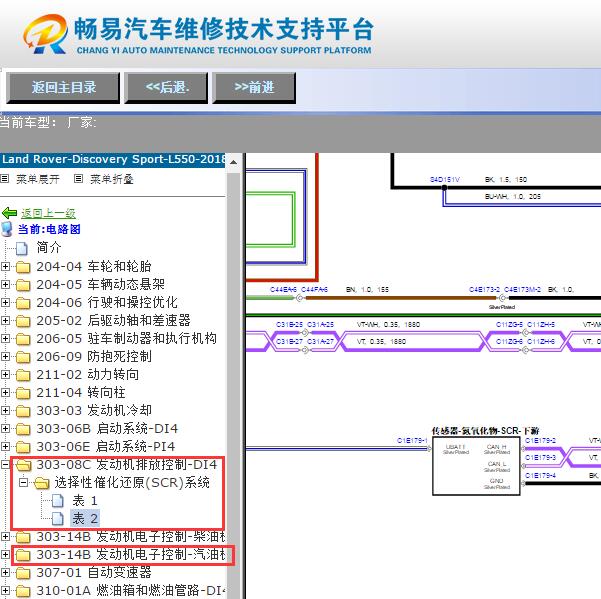
Task: Click the 返回主目录 button
Action: (x=63, y=88)
